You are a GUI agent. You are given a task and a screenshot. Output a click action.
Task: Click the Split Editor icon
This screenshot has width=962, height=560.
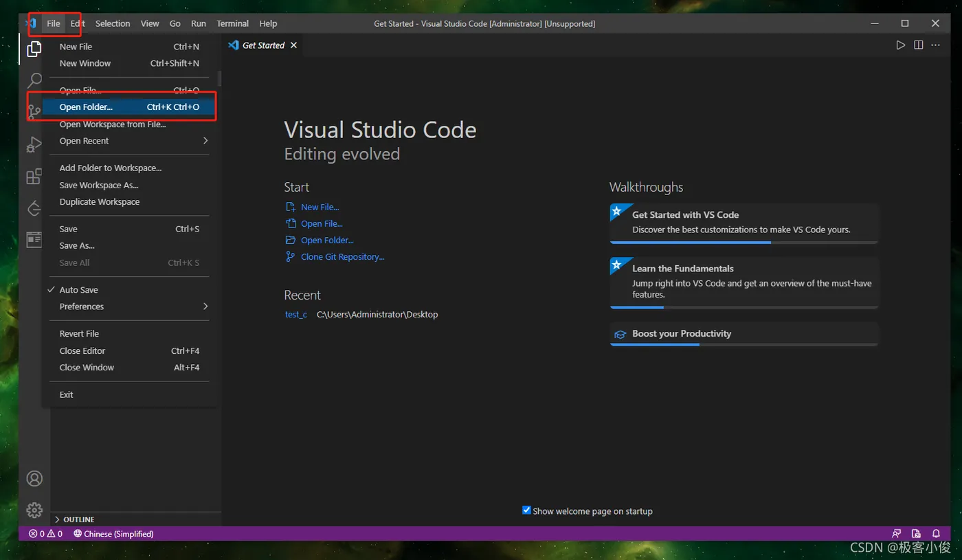918,45
